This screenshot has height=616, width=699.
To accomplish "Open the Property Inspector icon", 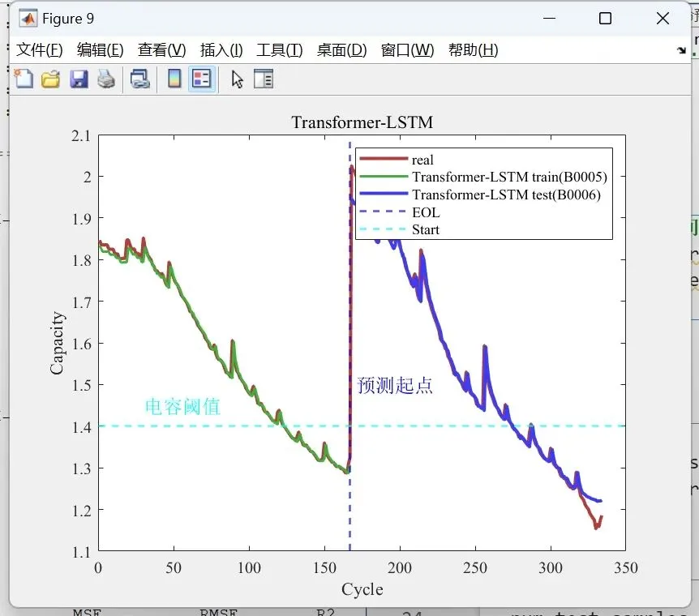I will point(264,79).
